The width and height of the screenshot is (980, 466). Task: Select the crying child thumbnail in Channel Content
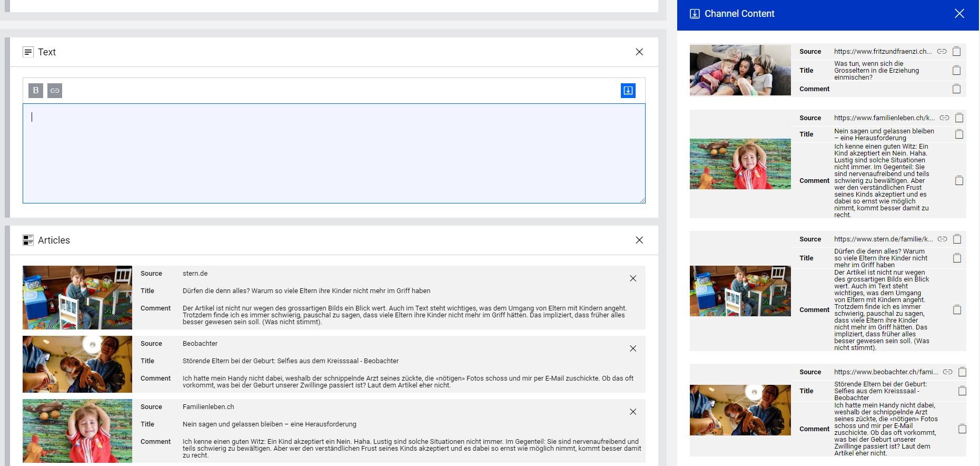[740, 164]
